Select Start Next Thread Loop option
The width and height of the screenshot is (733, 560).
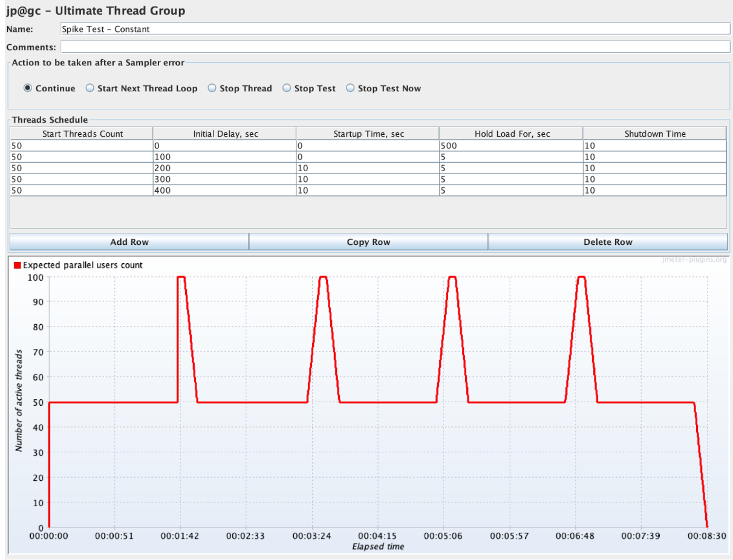90,88
